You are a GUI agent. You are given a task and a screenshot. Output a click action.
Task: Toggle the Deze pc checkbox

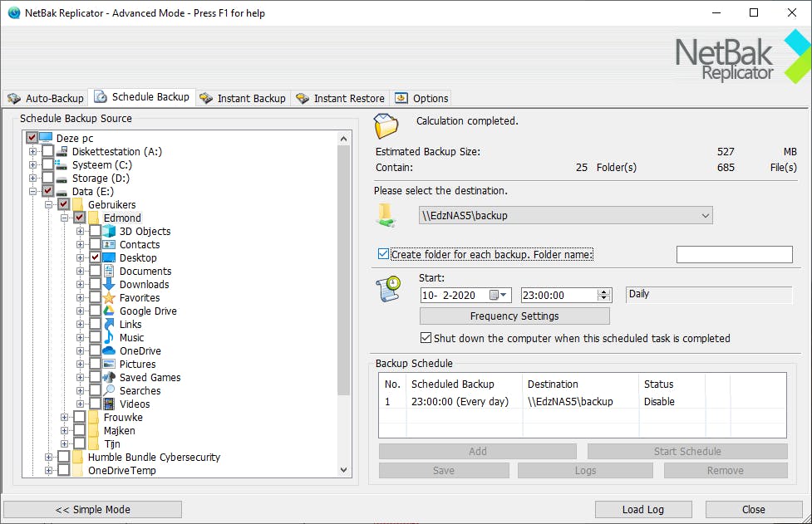[x=32, y=138]
